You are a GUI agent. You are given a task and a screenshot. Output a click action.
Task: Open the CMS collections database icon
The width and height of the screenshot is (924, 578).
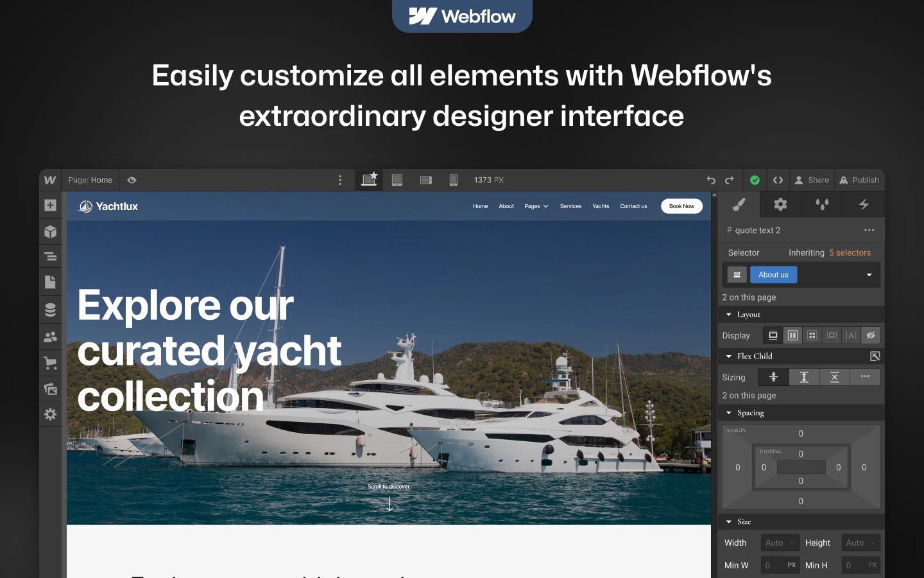tap(51, 310)
